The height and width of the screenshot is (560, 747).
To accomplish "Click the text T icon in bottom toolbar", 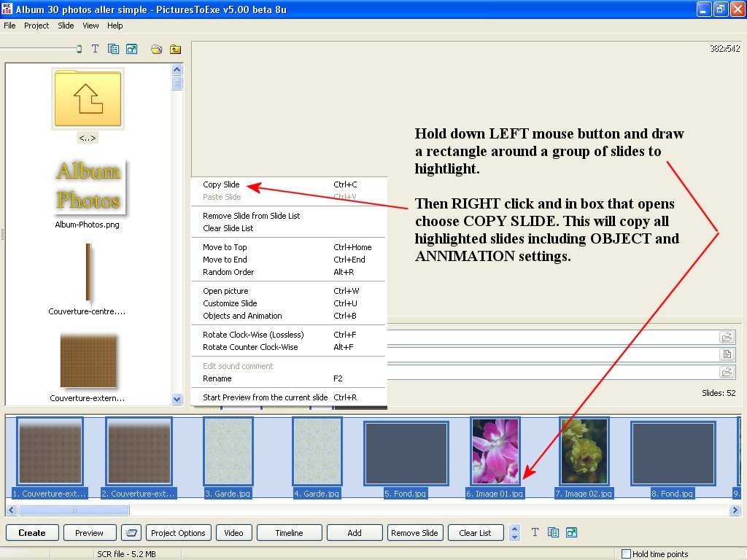I will coord(535,533).
